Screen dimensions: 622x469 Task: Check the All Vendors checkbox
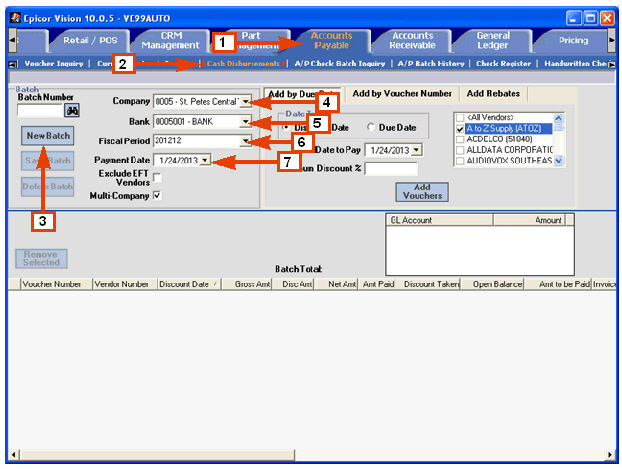[460, 118]
